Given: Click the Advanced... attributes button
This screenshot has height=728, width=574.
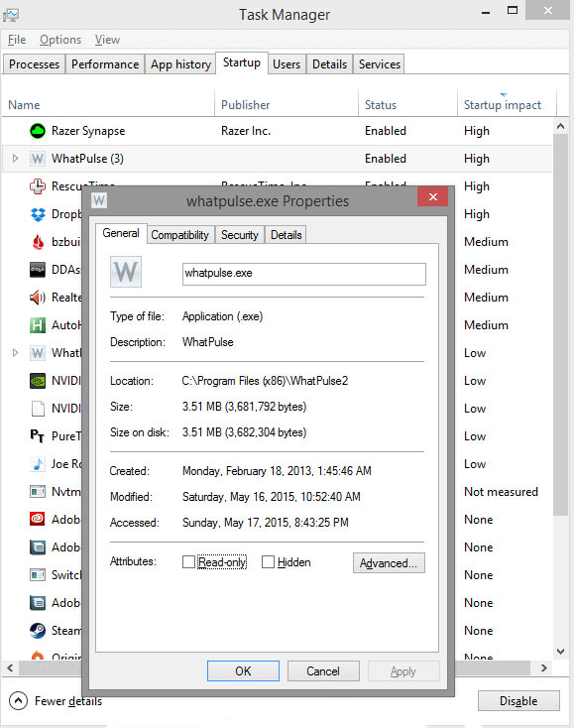Looking at the screenshot, I should click(389, 562).
